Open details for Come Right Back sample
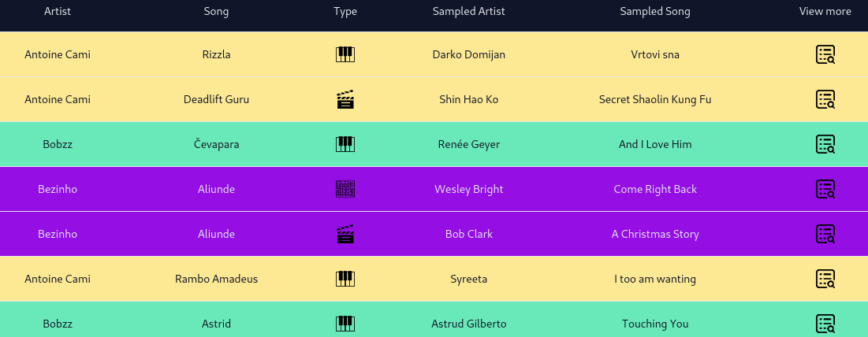The width and height of the screenshot is (868, 337). (x=825, y=189)
